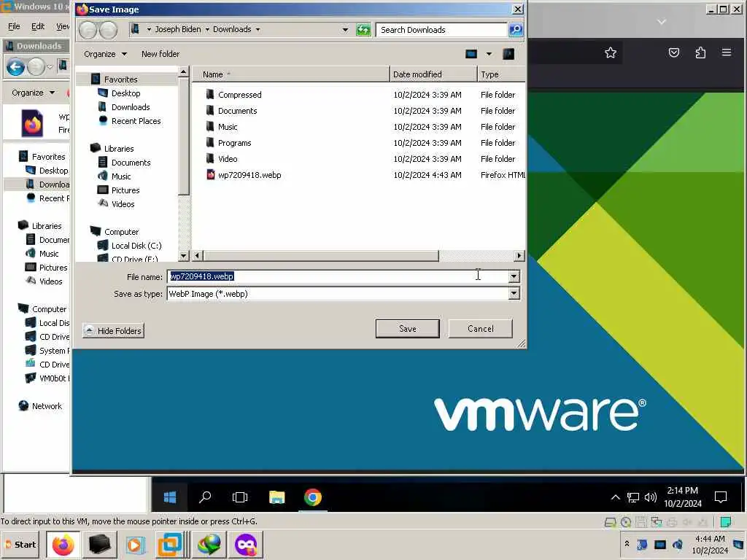
Task: Open the Save as type dropdown
Action: coord(514,293)
